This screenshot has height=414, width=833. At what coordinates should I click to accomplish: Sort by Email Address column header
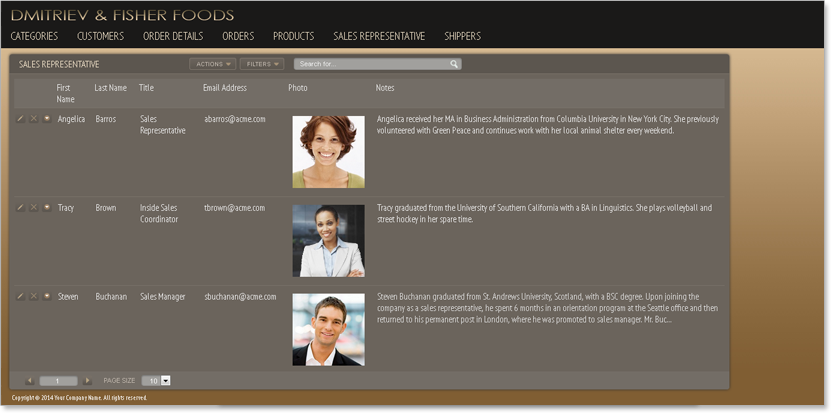point(224,88)
